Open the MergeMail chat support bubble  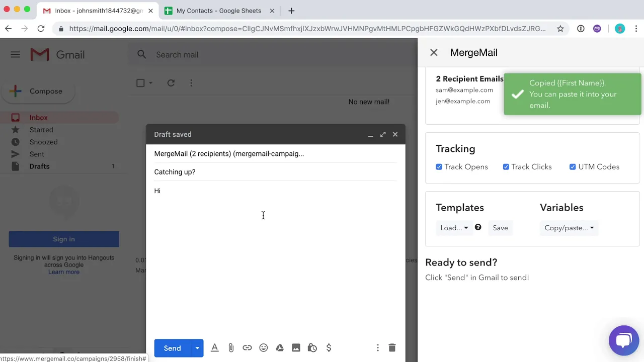click(x=624, y=340)
